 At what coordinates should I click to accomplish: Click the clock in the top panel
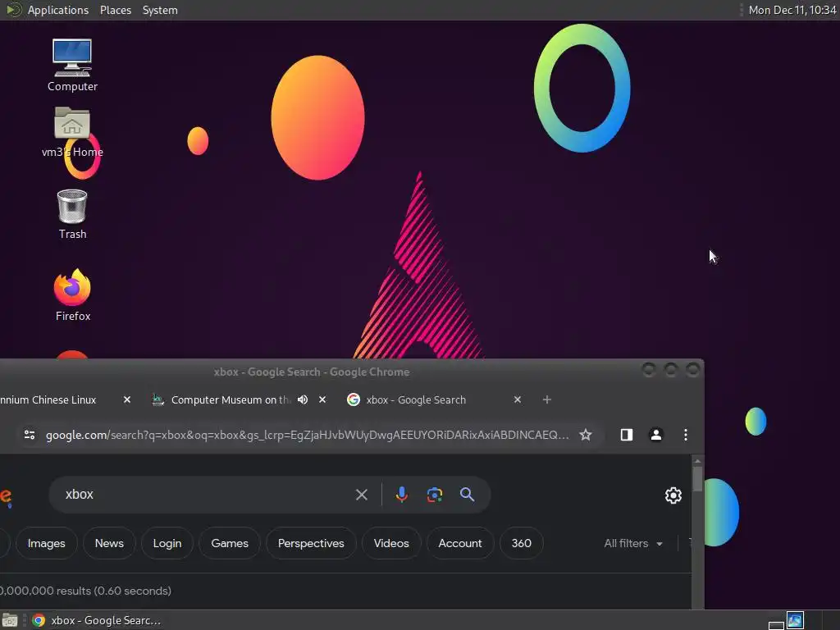tap(792, 10)
